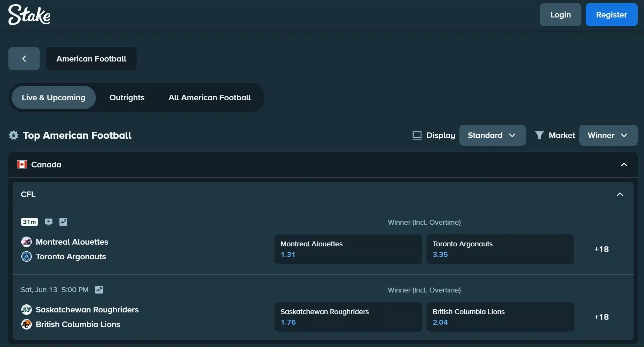Viewport: 644px width, 347px height.
Task: Click the Display monitor icon
Action: click(x=417, y=135)
